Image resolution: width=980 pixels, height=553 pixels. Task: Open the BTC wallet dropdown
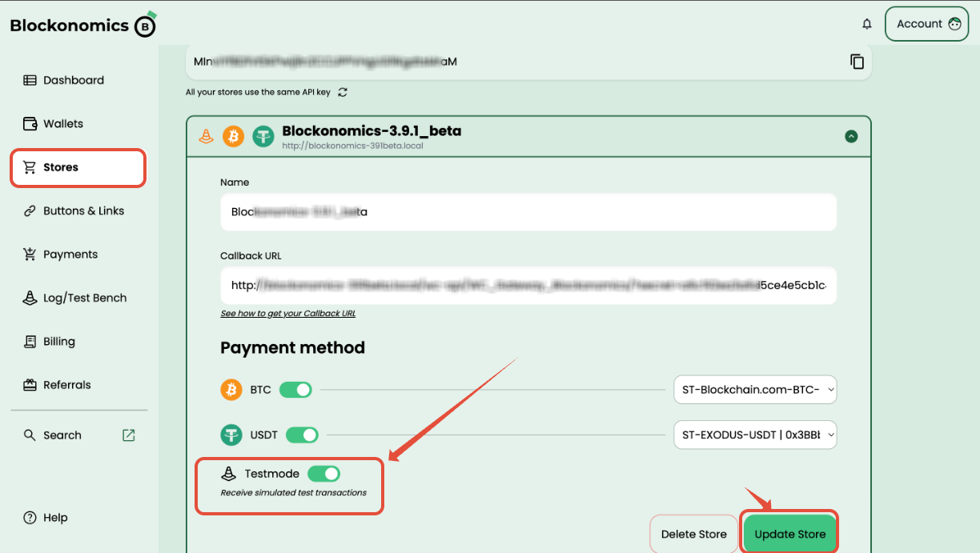click(x=755, y=390)
